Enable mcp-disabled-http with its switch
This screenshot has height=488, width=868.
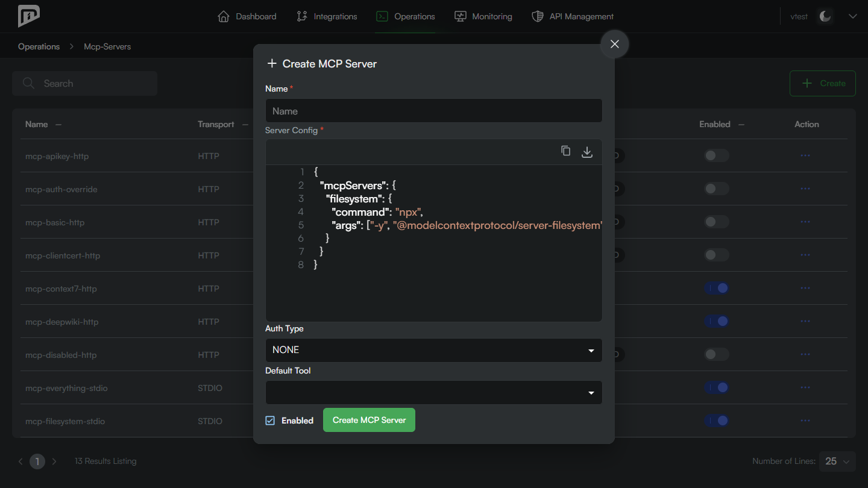coord(717,354)
